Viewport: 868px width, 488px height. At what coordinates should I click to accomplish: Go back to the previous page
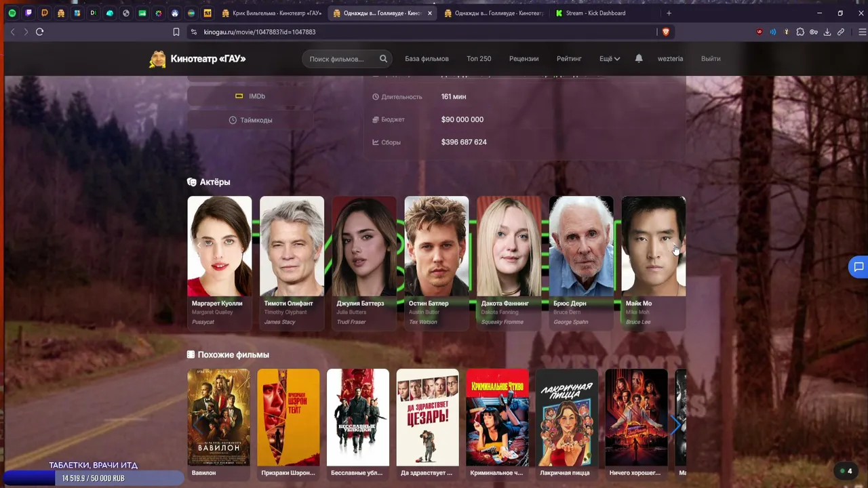[x=12, y=32]
